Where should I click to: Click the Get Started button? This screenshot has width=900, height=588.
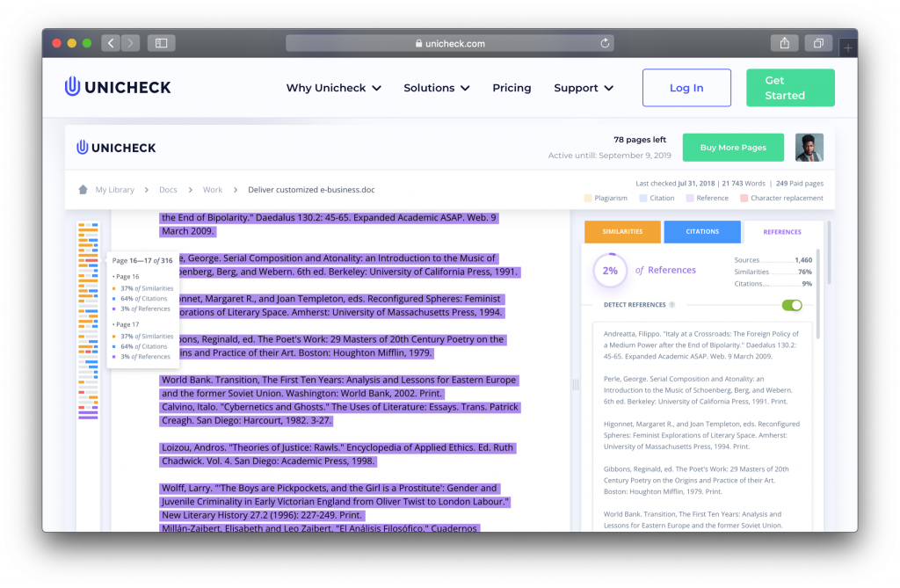tap(790, 88)
